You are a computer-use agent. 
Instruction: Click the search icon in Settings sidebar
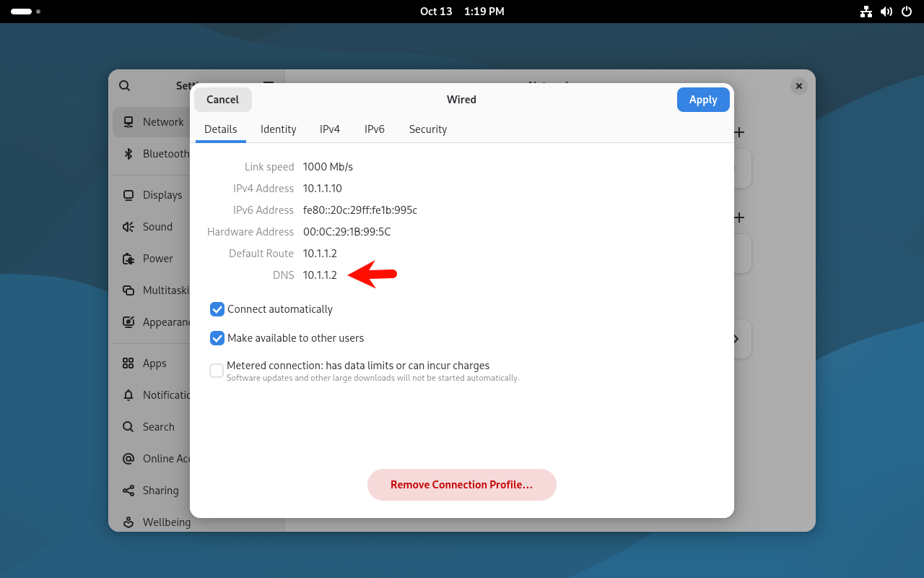(x=125, y=85)
